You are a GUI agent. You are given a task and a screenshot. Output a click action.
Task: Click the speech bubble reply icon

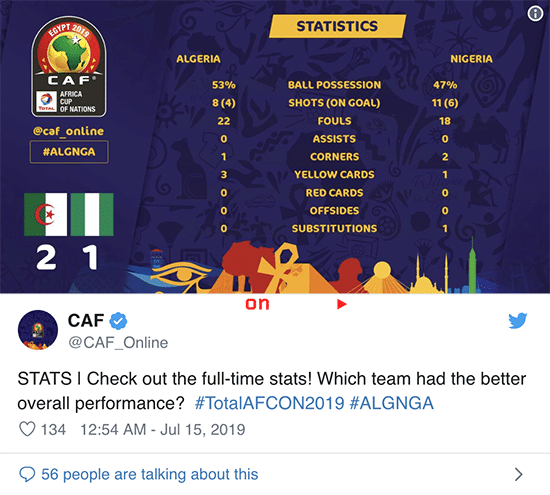[x=27, y=474]
